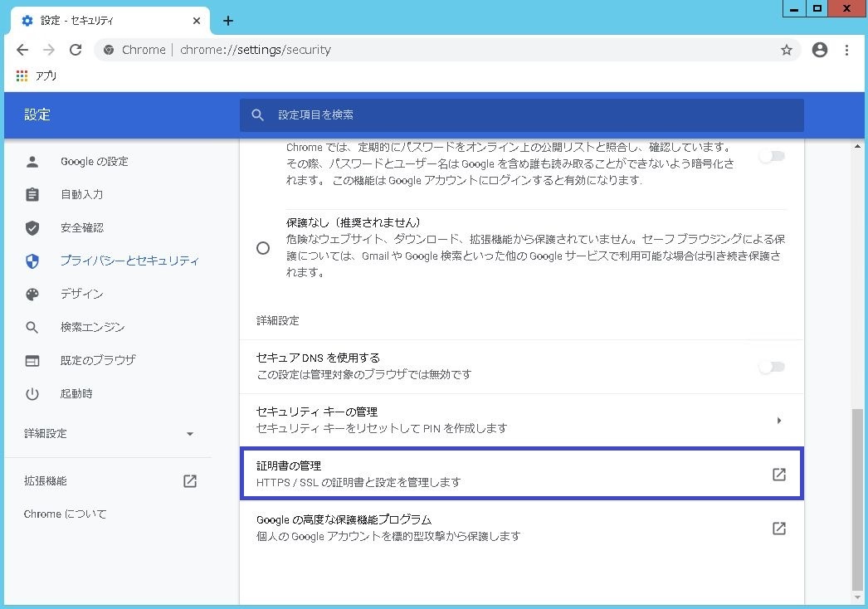Click the 設定 header title
868x609 pixels.
[x=37, y=115]
